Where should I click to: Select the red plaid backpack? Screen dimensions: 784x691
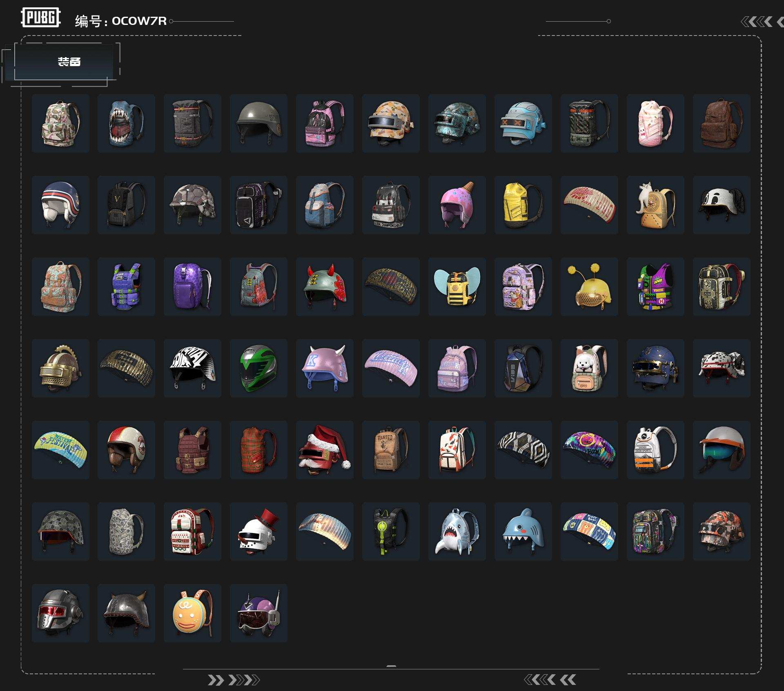(x=258, y=450)
